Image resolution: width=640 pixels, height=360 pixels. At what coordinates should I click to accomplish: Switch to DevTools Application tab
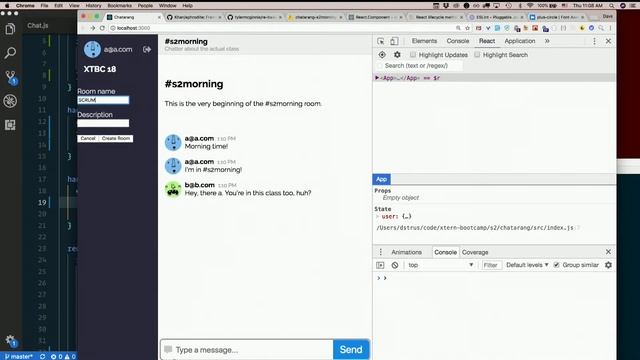(520, 41)
